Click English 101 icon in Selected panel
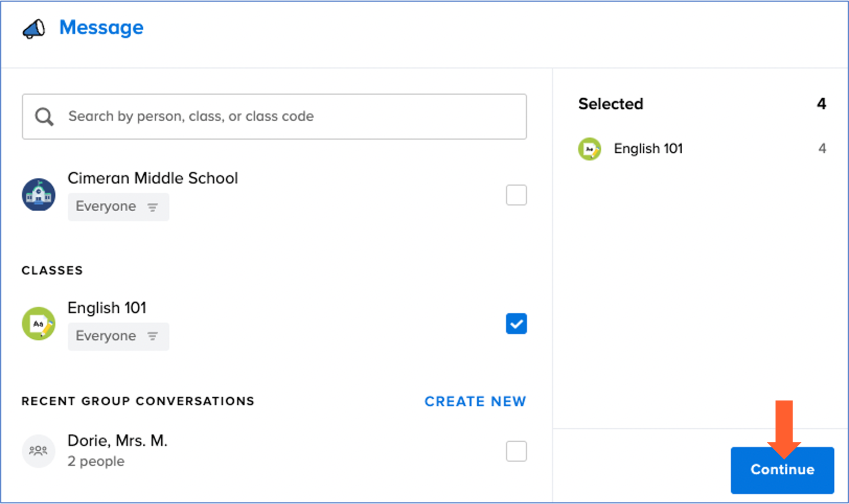Image resolution: width=849 pixels, height=504 pixels. 590,149
